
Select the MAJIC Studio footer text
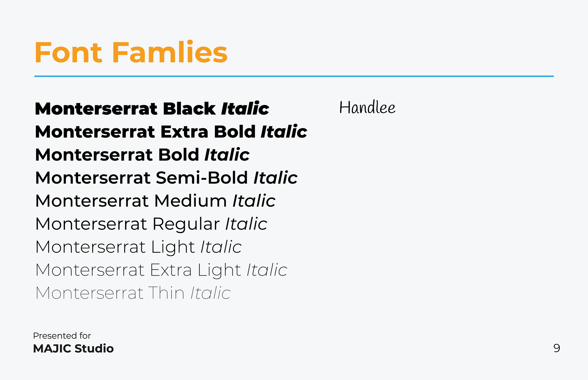click(73, 349)
